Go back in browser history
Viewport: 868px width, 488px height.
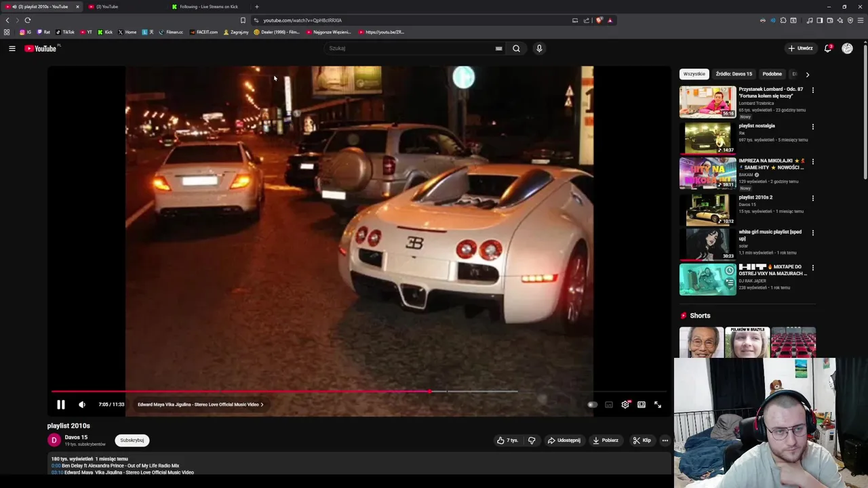[7, 20]
